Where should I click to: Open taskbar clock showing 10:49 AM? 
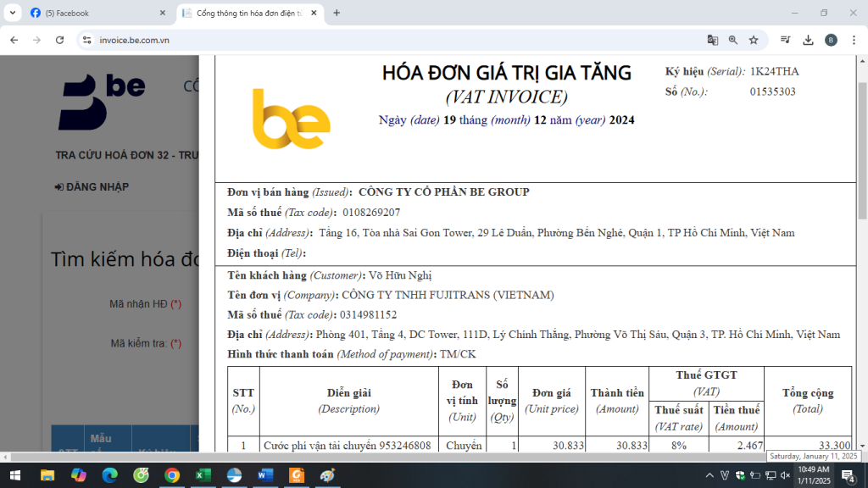pyautogui.click(x=814, y=475)
